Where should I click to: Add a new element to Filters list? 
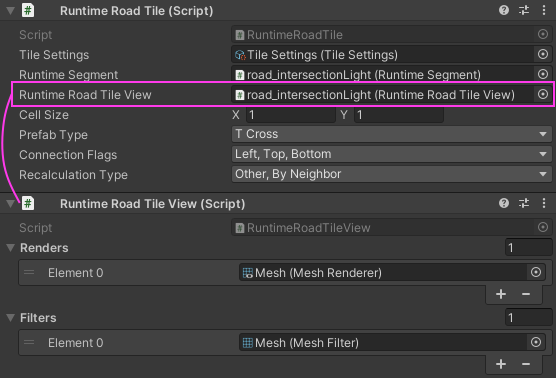[501, 364]
